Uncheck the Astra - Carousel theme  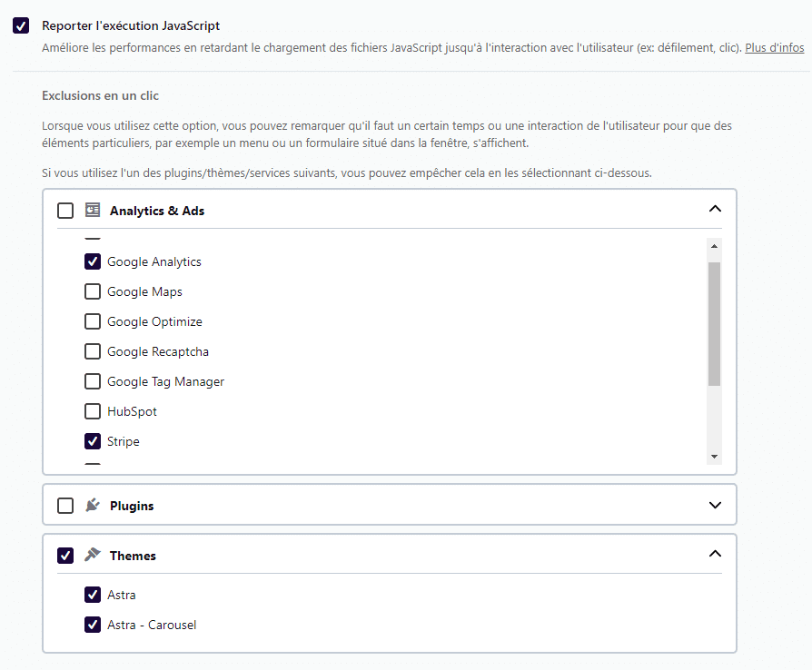point(93,625)
